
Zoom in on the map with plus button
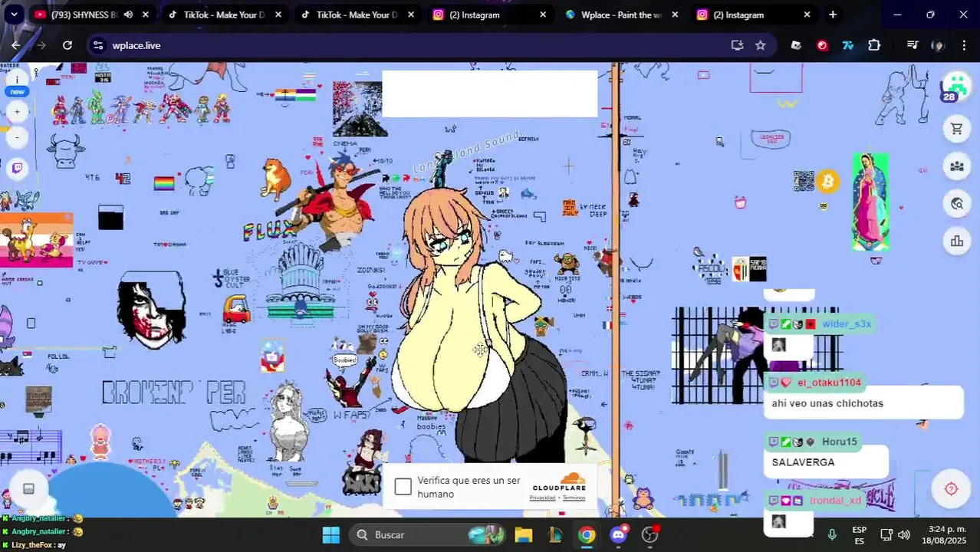[17, 112]
